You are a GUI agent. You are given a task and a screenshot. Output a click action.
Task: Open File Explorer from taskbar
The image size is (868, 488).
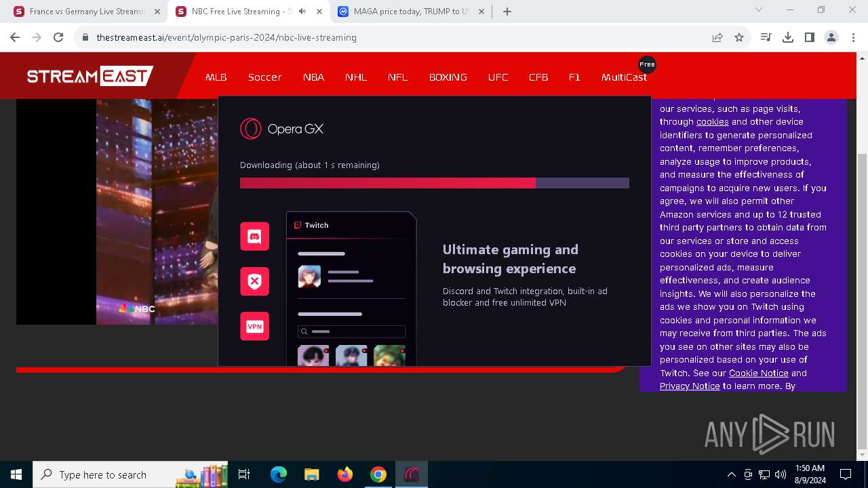point(311,474)
